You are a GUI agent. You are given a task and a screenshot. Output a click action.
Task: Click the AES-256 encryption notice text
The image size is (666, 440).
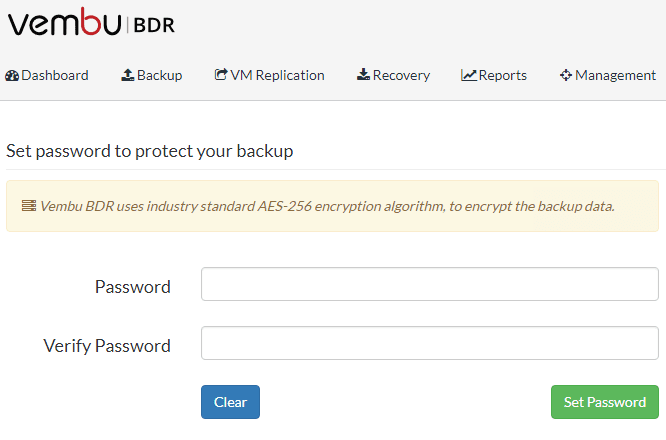(x=327, y=206)
